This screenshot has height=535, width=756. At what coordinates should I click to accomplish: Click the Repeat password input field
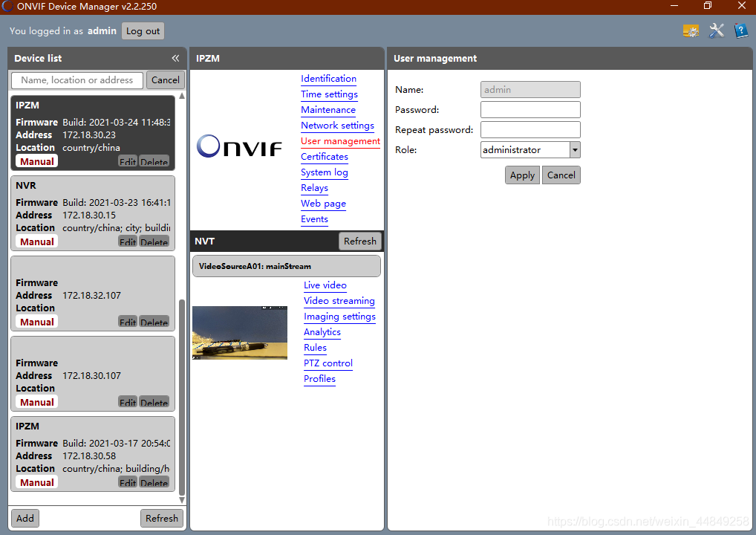pos(530,130)
